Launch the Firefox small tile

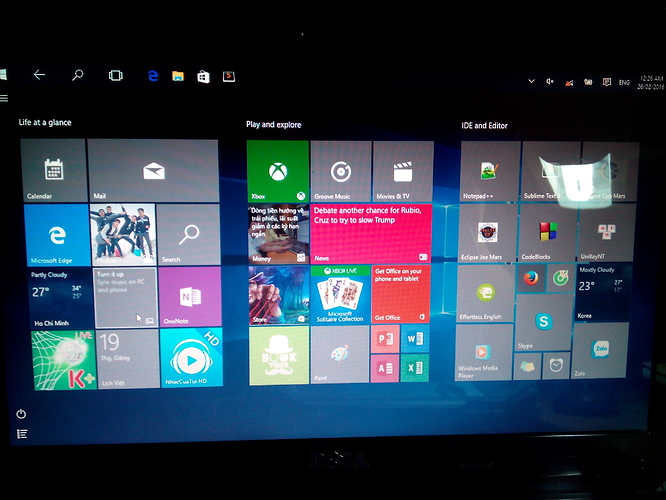pos(531,278)
